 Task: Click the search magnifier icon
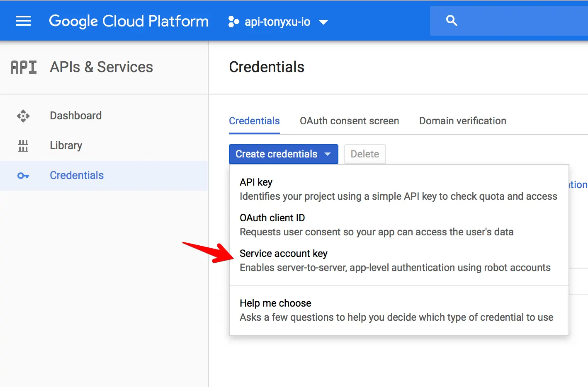coord(452,21)
